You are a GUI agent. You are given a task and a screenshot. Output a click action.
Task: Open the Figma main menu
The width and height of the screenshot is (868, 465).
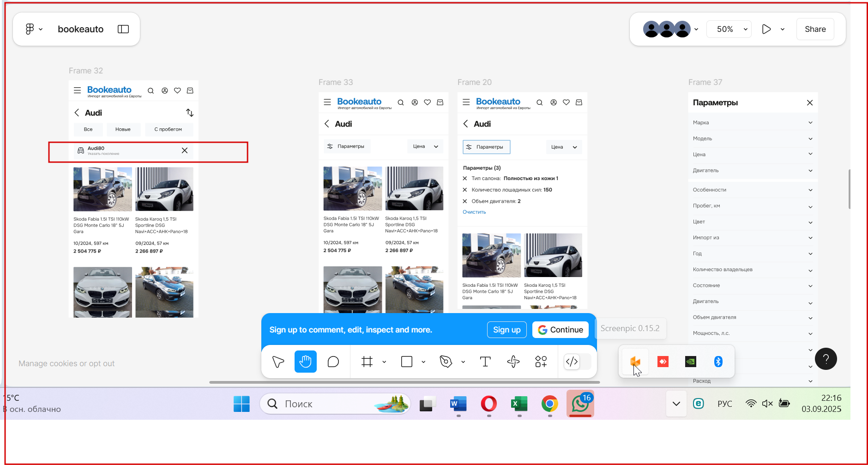[34, 29]
